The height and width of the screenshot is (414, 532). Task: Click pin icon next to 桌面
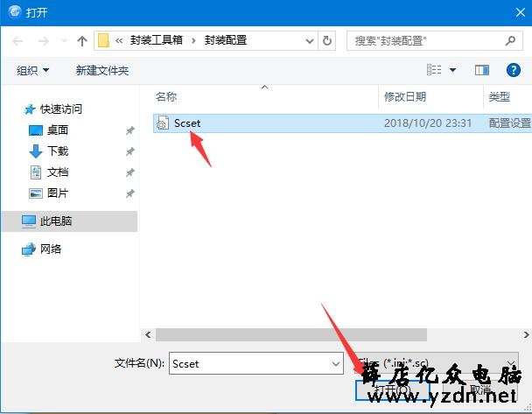point(130,130)
